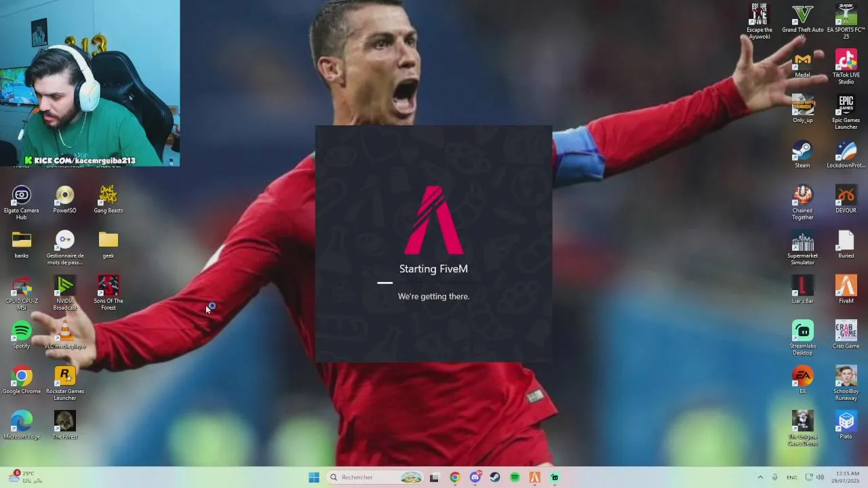This screenshot has width=868, height=488.
Task: Launch TikTok LIVE Studio shortcut
Action: 846,66
